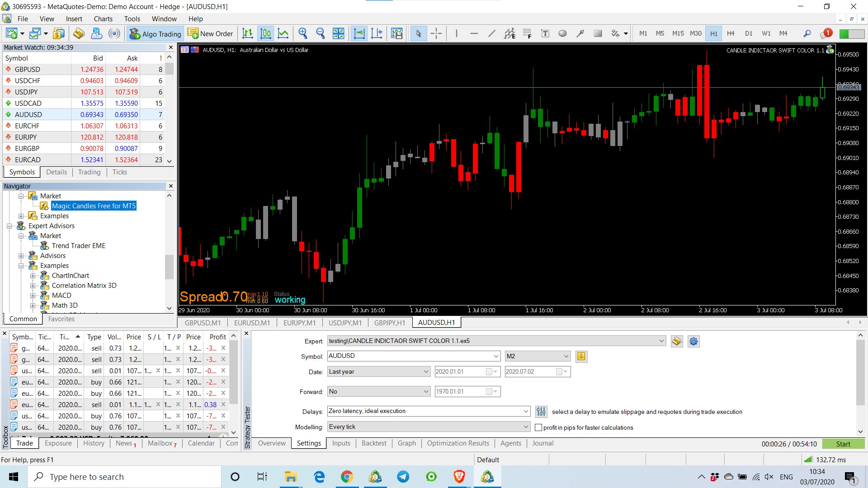Enable profit in pips checkbox
868x488 pixels.
(538, 427)
